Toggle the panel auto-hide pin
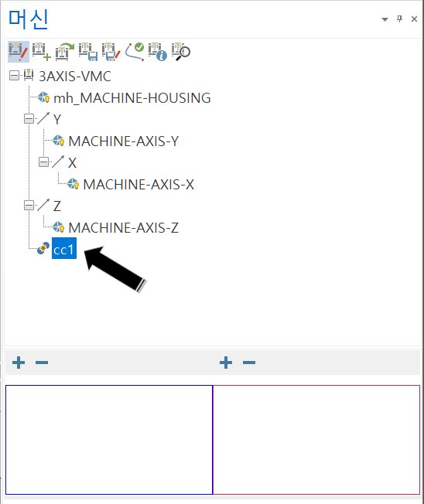 tap(399, 19)
